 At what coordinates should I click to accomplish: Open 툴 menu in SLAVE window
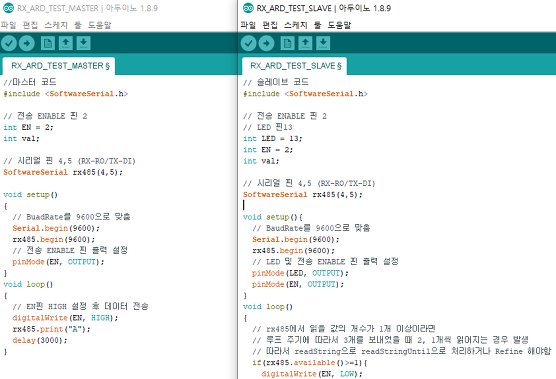[317, 25]
